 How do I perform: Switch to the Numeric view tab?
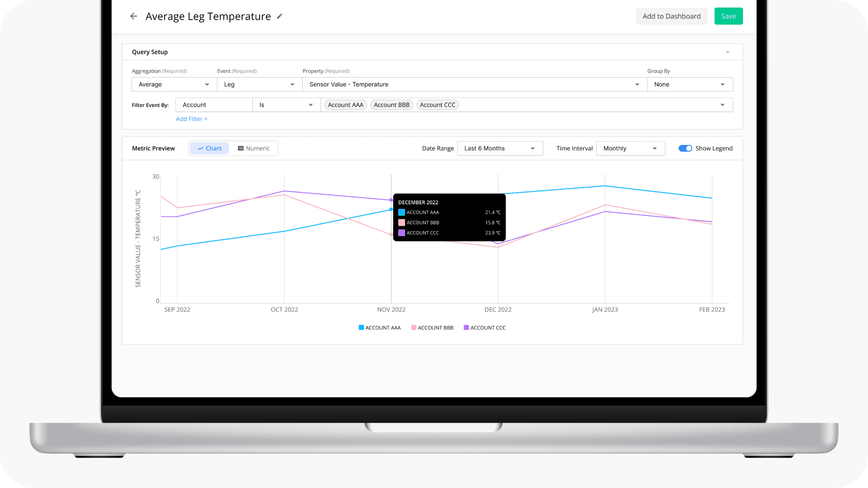coord(254,148)
